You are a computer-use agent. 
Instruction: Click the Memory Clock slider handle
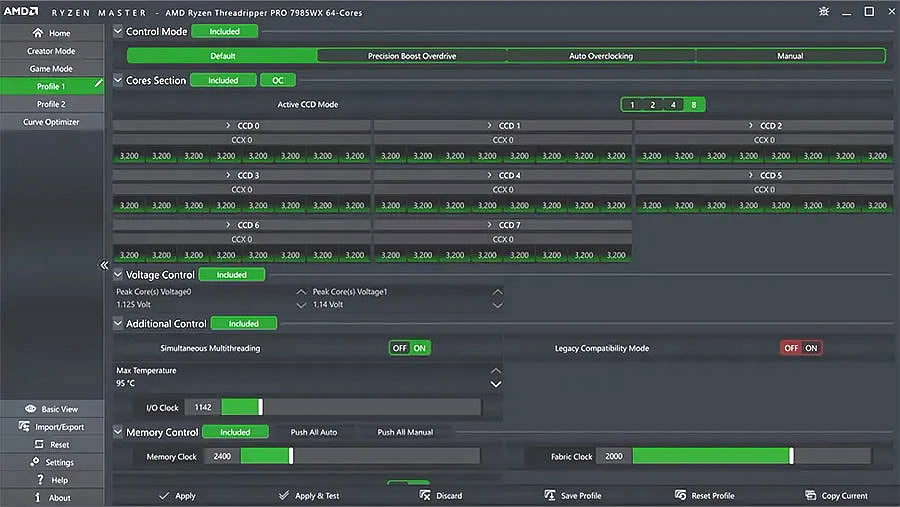click(291, 456)
